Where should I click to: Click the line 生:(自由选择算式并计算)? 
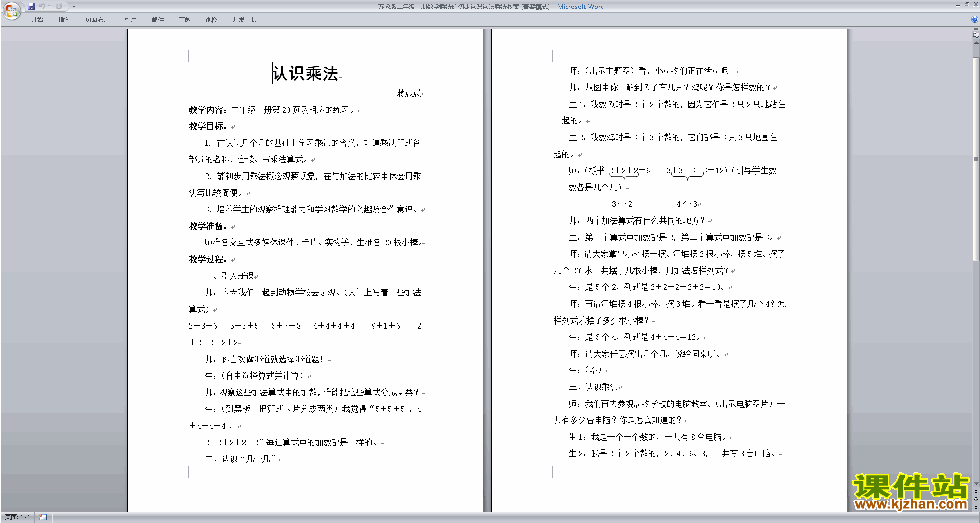click(254, 376)
